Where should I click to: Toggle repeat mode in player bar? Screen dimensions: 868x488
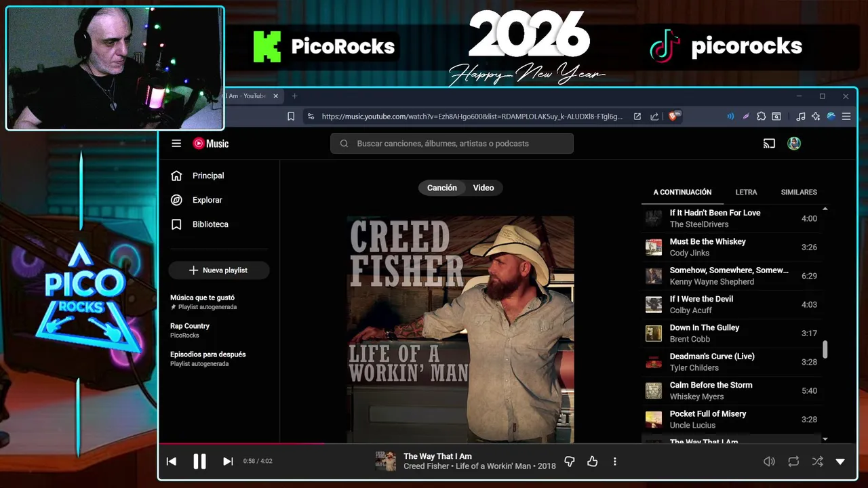tap(793, 462)
